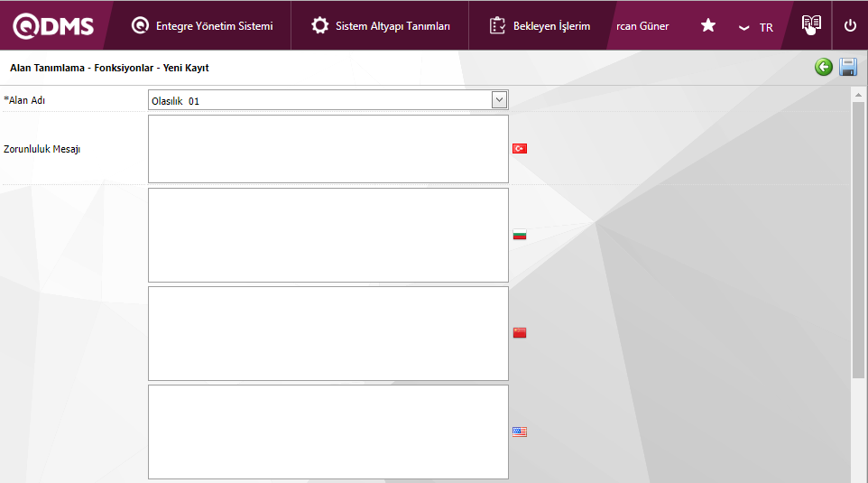Open the help manual book icon
Screen dimensions: 868x483
811,25
